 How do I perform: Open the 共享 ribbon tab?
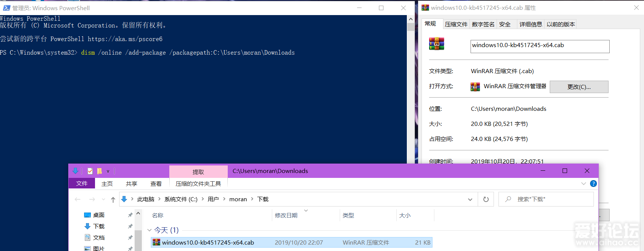[x=132, y=184]
